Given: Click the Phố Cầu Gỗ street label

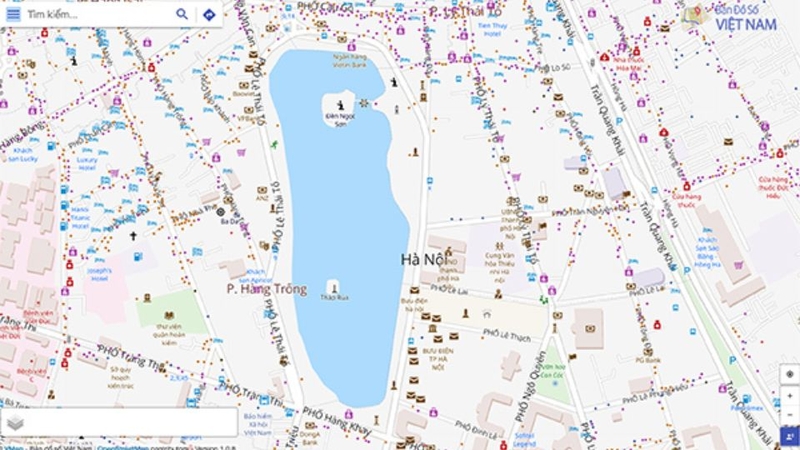Looking at the screenshot, I should coord(324,7).
